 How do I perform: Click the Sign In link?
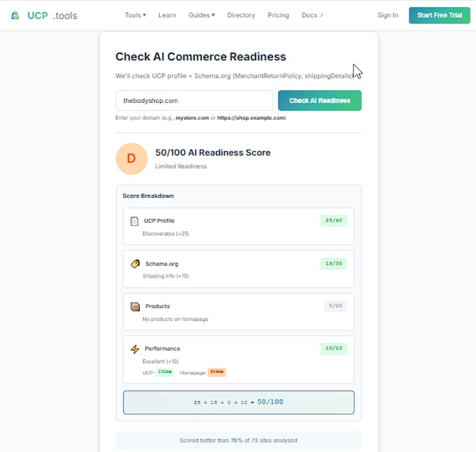388,15
